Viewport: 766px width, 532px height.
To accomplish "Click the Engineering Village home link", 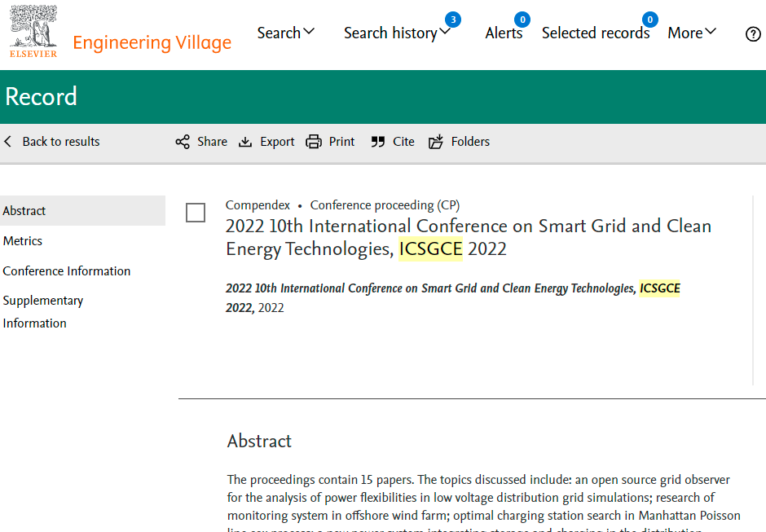I will point(152,43).
